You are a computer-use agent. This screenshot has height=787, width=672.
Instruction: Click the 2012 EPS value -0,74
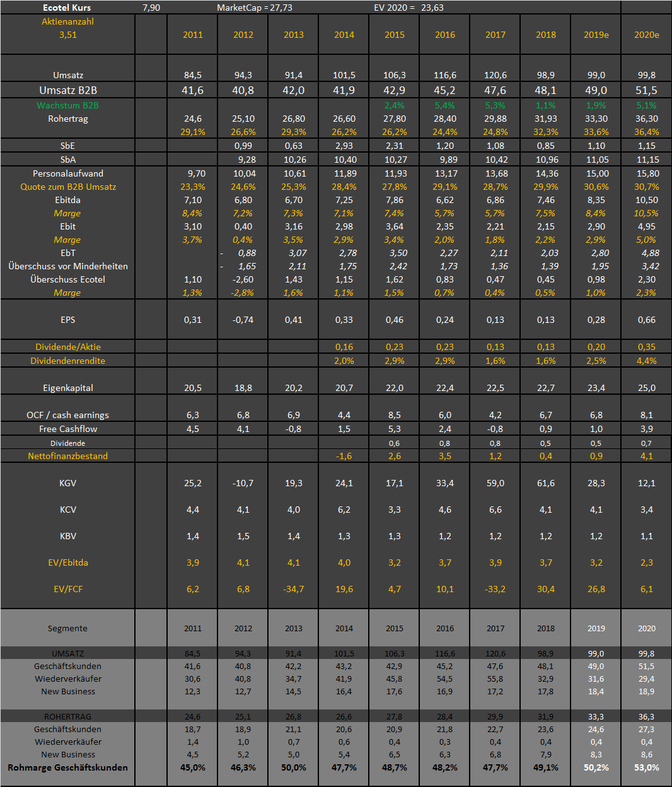pyautogui.click(x=243, y=320)
